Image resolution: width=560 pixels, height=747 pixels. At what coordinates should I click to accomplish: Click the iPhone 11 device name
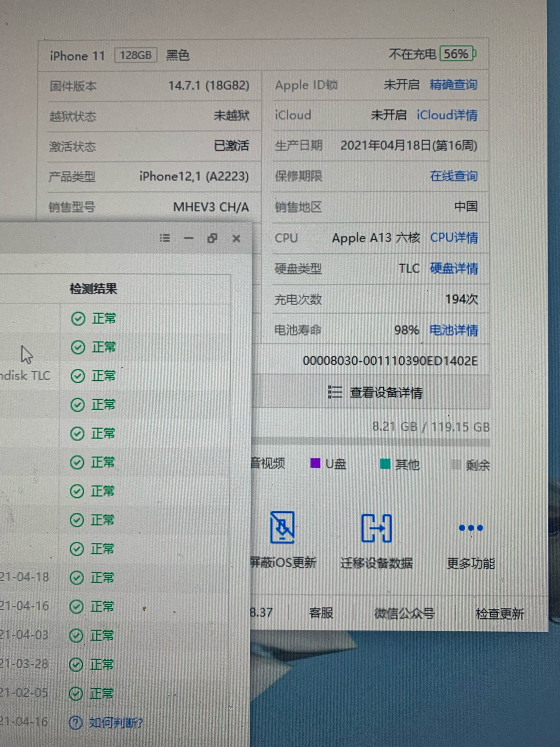coord(77,56)
